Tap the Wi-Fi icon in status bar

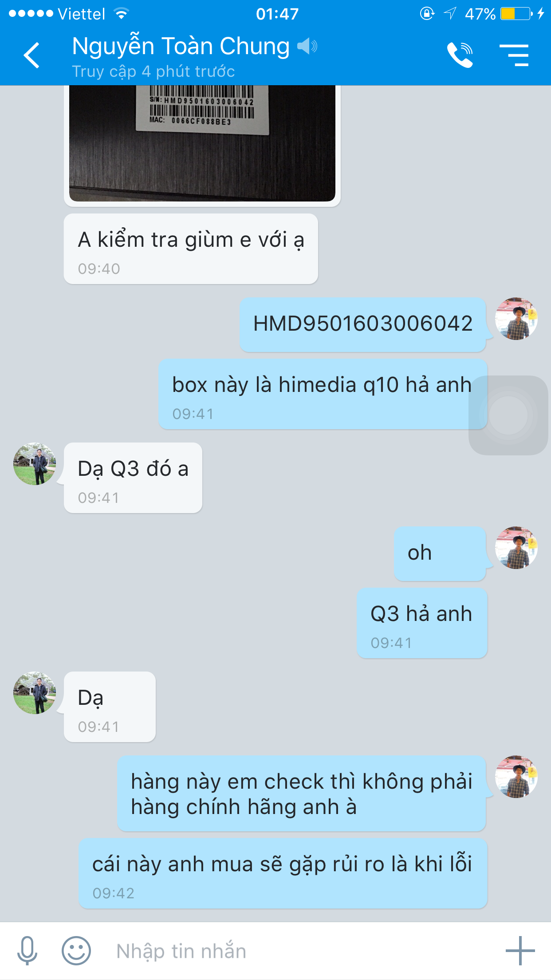point(121,14)
